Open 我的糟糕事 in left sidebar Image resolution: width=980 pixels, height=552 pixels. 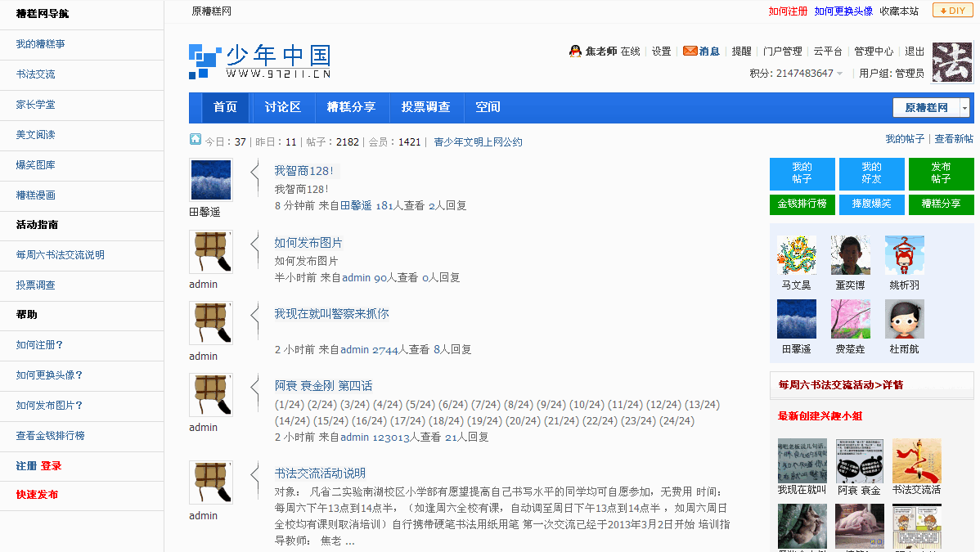(41, 44)
